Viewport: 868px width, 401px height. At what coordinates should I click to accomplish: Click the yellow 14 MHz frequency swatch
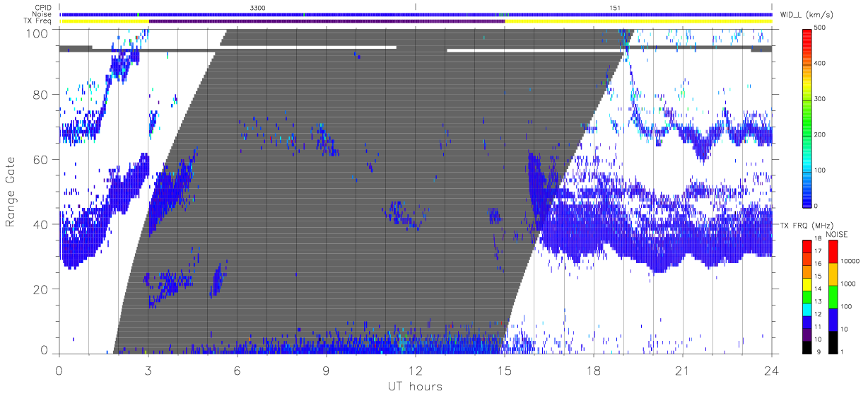tap(808, 284)
